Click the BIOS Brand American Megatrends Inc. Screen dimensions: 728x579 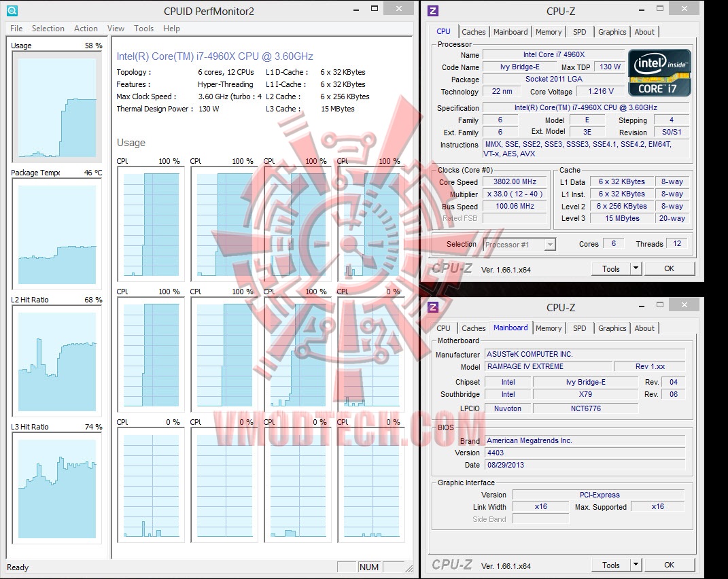(x=585, y=440)
